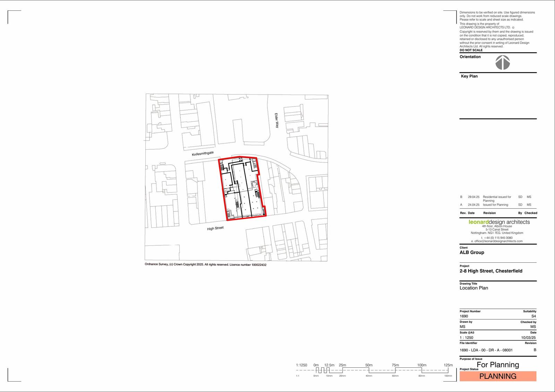This screenshot has height=392, width=555.
Task: Select the Project Status section header
Action: point(469,369)
